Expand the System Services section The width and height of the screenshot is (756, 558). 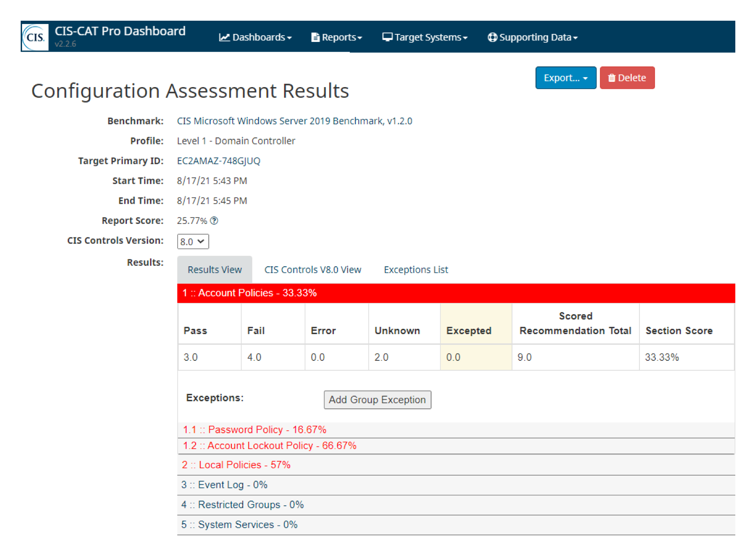pyautogui.click(x=456, y=525)
